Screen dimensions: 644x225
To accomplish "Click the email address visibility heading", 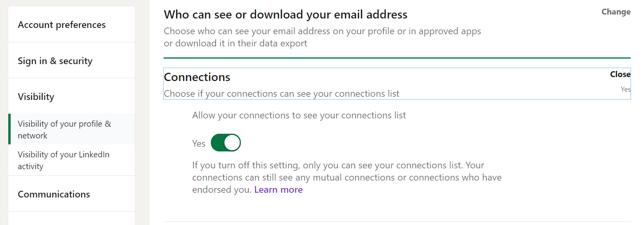I will (285, 15).
